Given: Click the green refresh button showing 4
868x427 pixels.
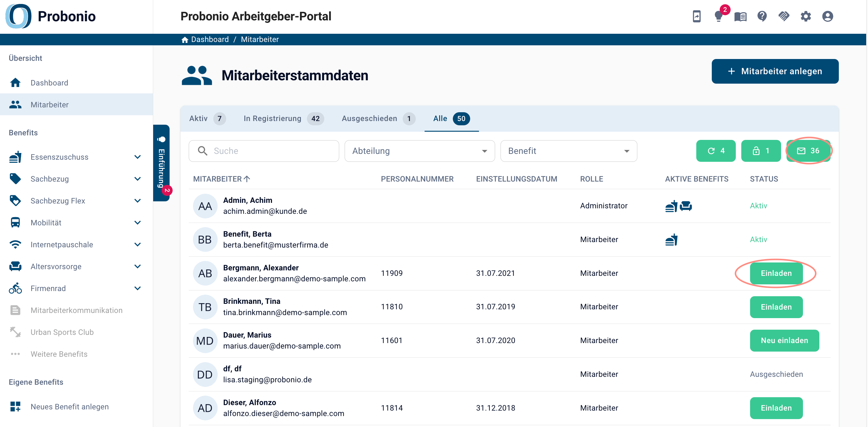Looking at the screenshot, I should [716, 151].
